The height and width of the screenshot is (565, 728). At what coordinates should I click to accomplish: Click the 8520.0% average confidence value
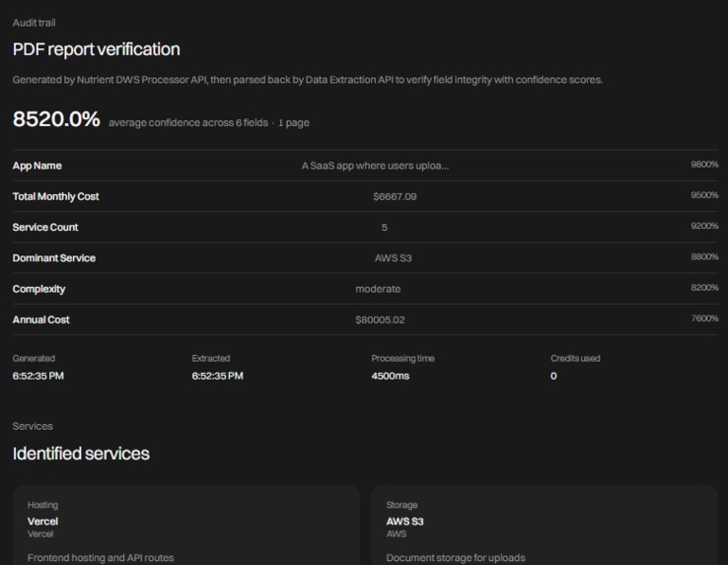(56, 119)
